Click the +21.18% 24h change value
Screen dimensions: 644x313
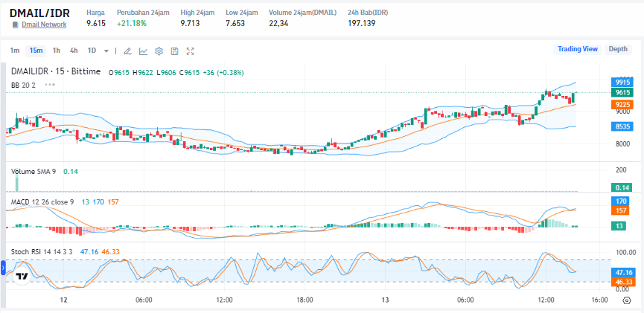click(x=132, y=23)
